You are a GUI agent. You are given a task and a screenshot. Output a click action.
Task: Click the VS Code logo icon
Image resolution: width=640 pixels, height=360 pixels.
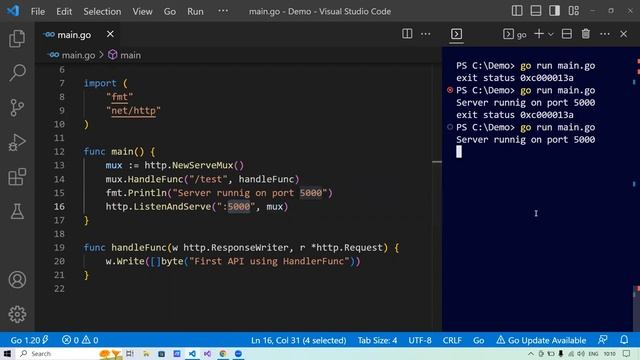pyautogui.click(x=13, y=11)
